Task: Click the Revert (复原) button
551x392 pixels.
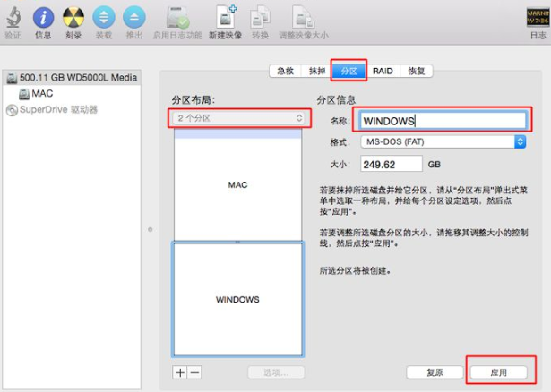Action: click(434, 371)
